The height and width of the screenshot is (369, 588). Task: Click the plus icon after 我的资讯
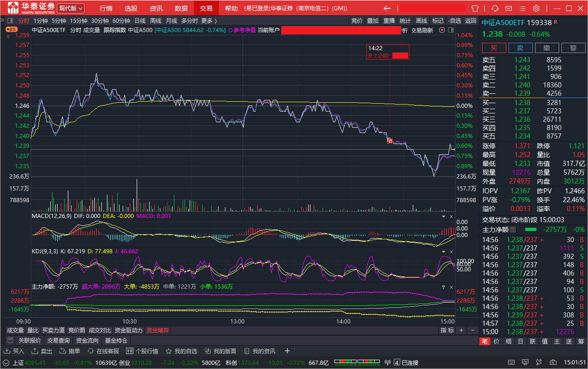point(287,351)
